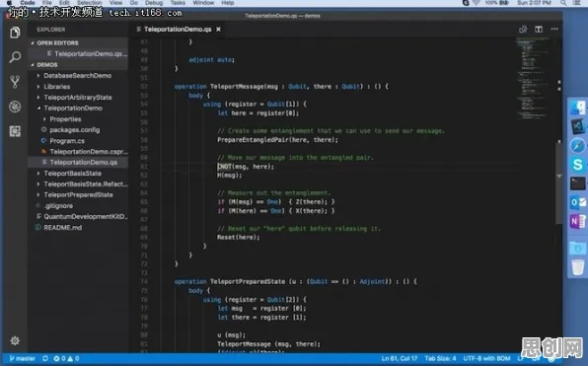Click the sync changes icon in status bar
588x366 pixels.
(x=45, y=358)
